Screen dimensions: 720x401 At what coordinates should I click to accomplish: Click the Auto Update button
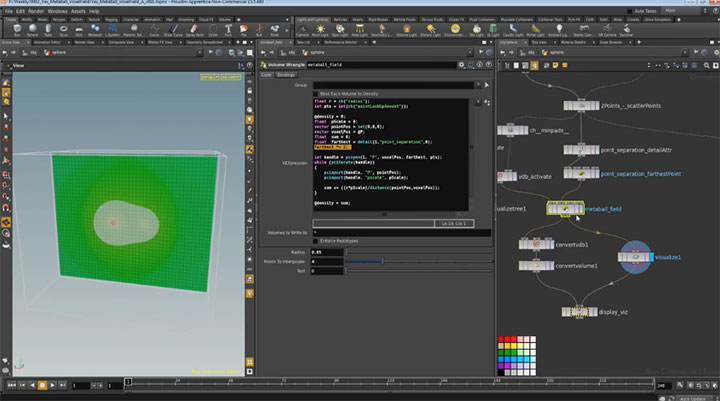[x=693, y=398]
